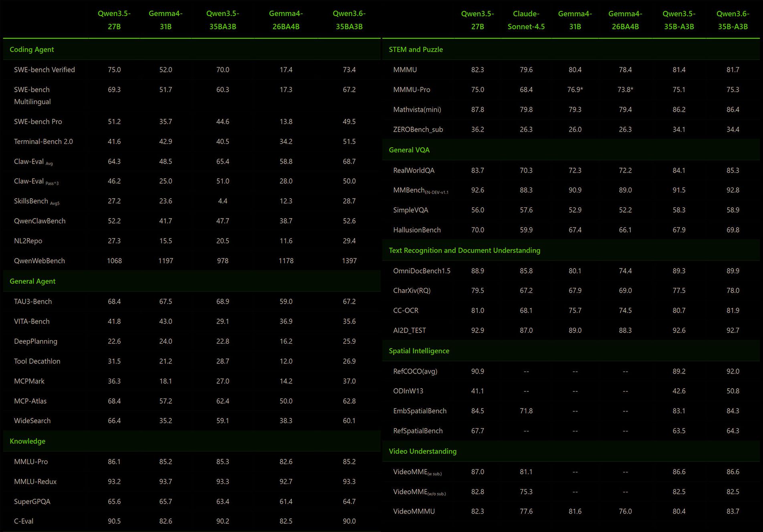Select the Terminal-Bench 2.0 row label

(43, 141)
